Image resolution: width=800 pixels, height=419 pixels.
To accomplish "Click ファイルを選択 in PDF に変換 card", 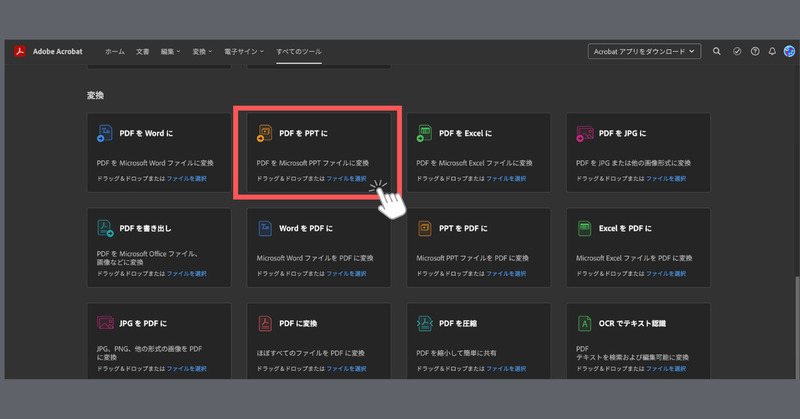I will point(346,368).
